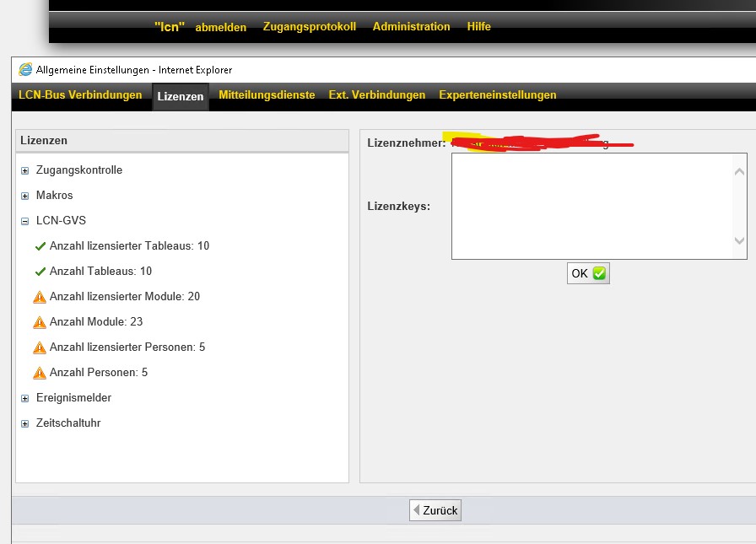The height and width of the screenshot is (544, 756).
Task: Collapse the LCN-GVS tree node
Action: pos(25,221)
